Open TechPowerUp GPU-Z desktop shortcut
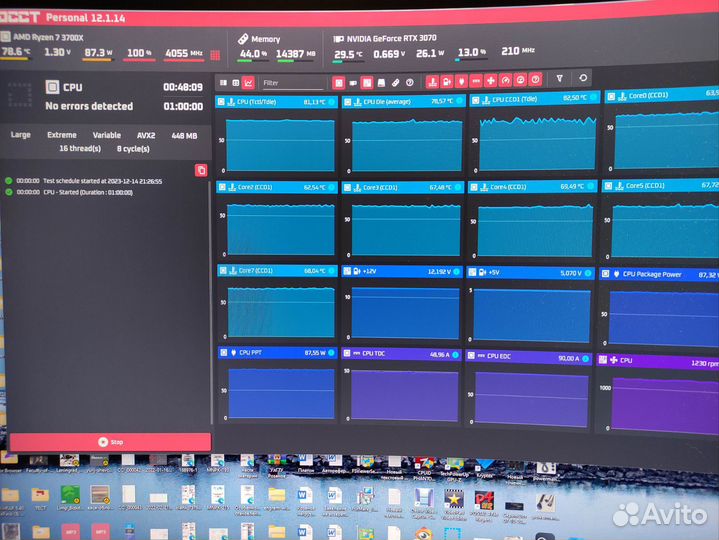The width and height of the screenshot is (719, 540). (454, 468)
